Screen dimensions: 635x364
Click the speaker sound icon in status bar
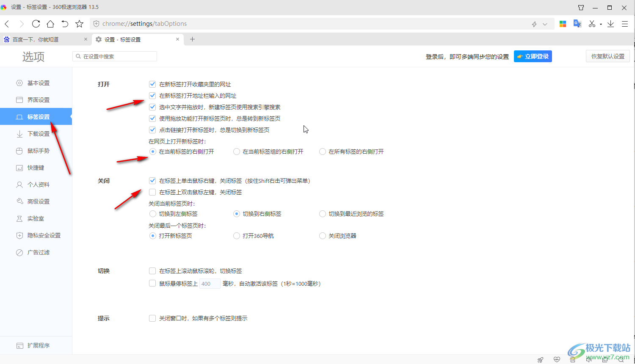pyautogui.click(x=589, y=360)
